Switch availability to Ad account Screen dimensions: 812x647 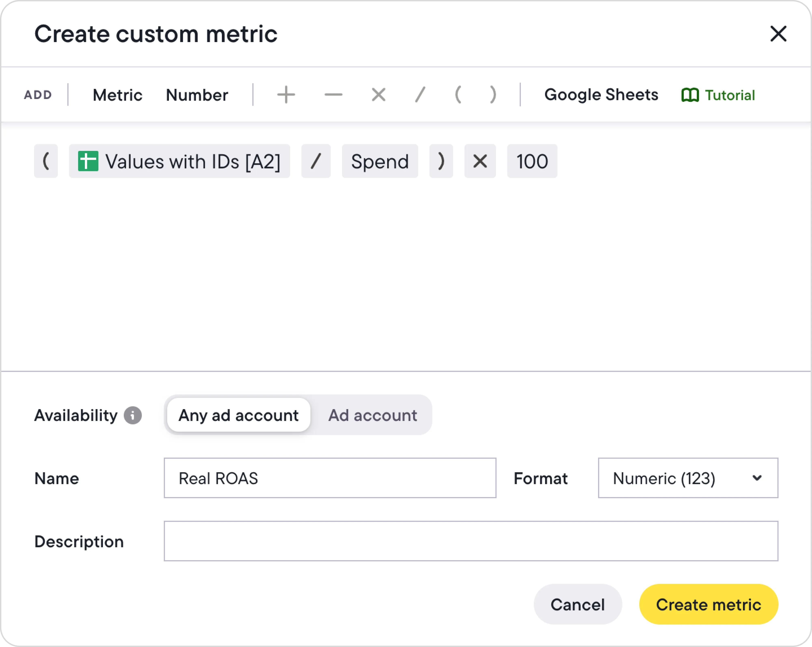[373, 415]
